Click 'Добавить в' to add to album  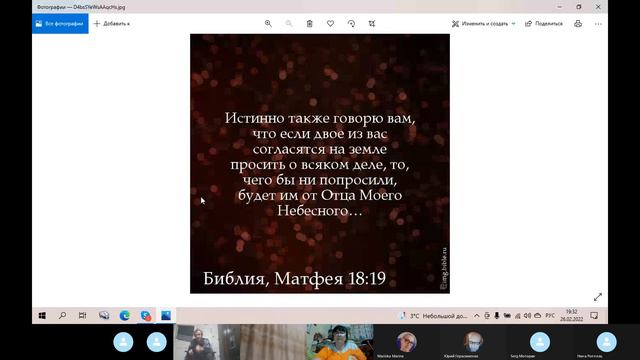pyautogui.click(x=111, y=24)
